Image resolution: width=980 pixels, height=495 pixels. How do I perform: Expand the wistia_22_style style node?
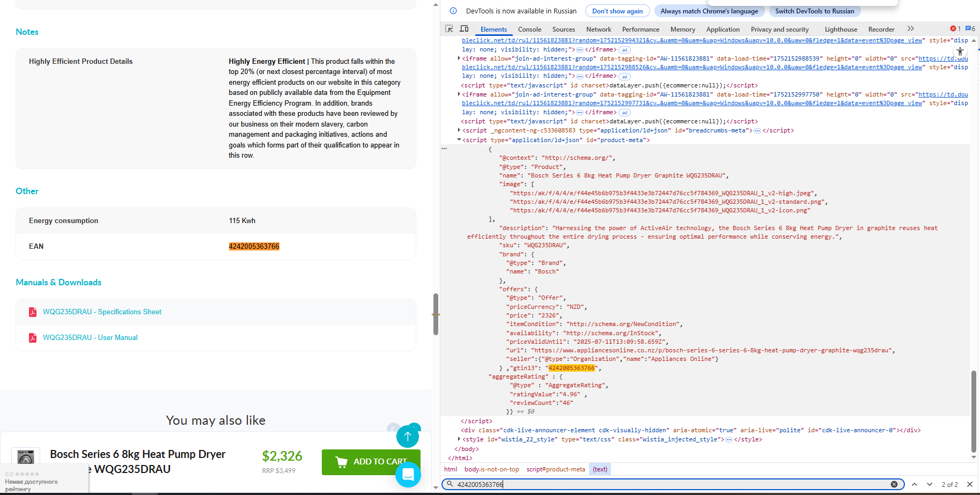tap(459, 439)
